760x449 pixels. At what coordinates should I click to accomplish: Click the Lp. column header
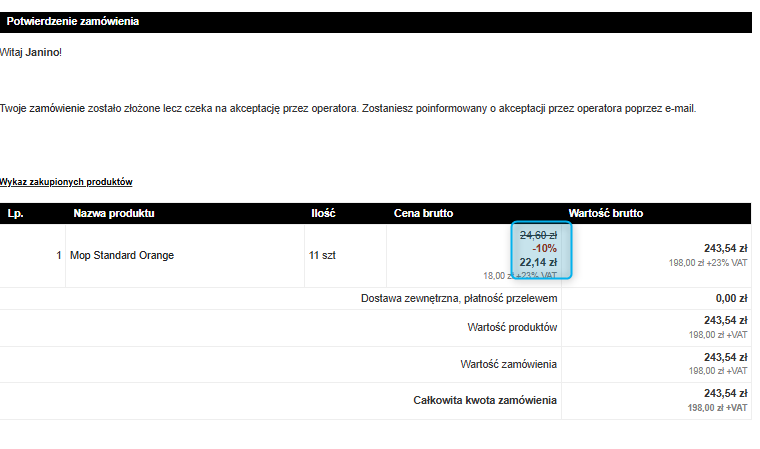tap(15, 213)
